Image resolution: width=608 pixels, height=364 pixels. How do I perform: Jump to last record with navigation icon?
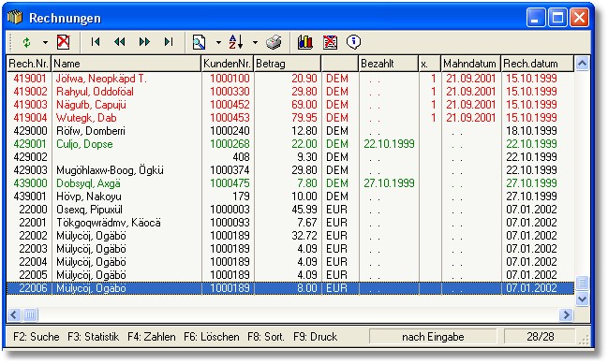[169, 41]
